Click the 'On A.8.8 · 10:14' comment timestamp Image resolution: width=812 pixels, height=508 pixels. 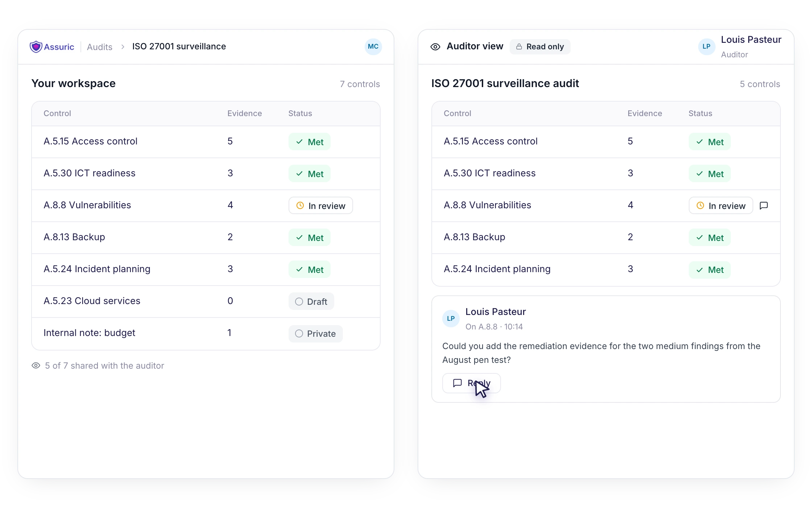[494, 327]
